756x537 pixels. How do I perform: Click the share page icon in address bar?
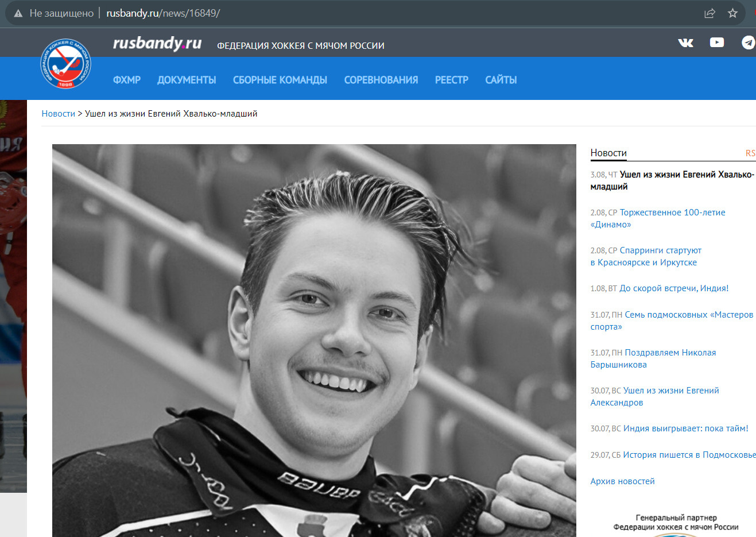click(x=710, y=13)
